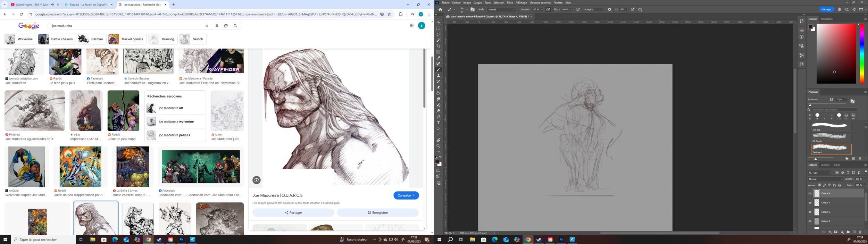Viewport: 868px width, 244px height.
Task: Open the layer blend mode dropdown
Action: click(x=825, y=179)
